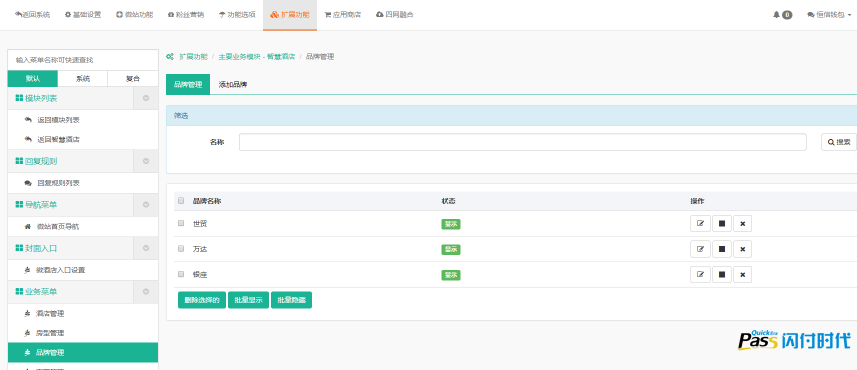Click the 批量显示 button

point(248,300)
